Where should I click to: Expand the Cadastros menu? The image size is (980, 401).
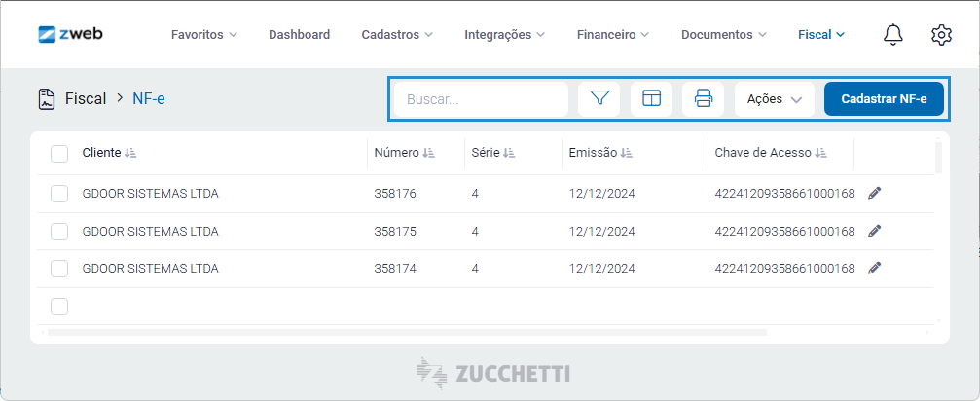tap(397, 35)
